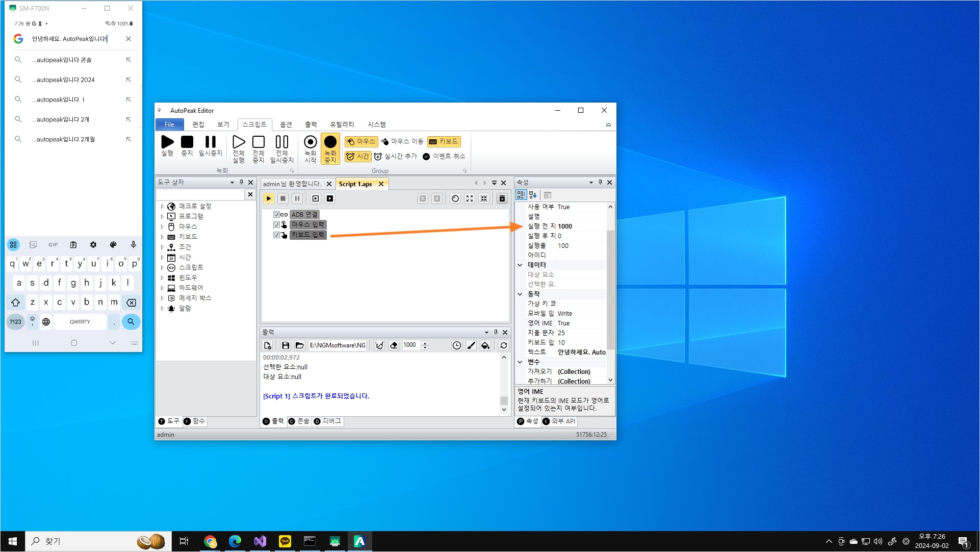Screen dimensions: 980x552
Task: Click the Run (실행) play button in the ribbon
Action: [x=167, y=142]
